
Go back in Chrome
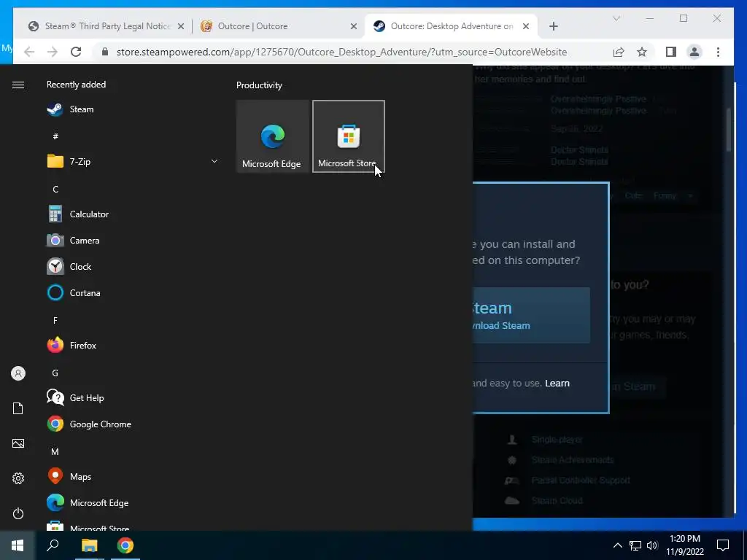coord(29,52)
